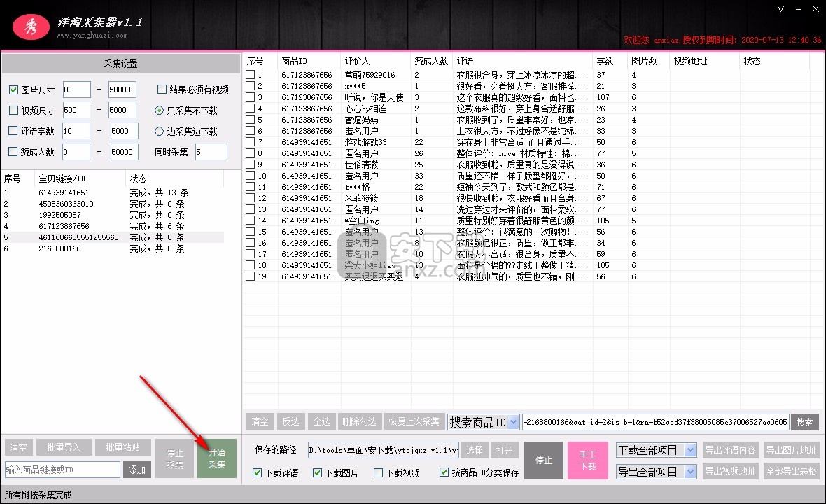
Task: Enable the 图片尺寸 checkbox
Action: point(14,90)
